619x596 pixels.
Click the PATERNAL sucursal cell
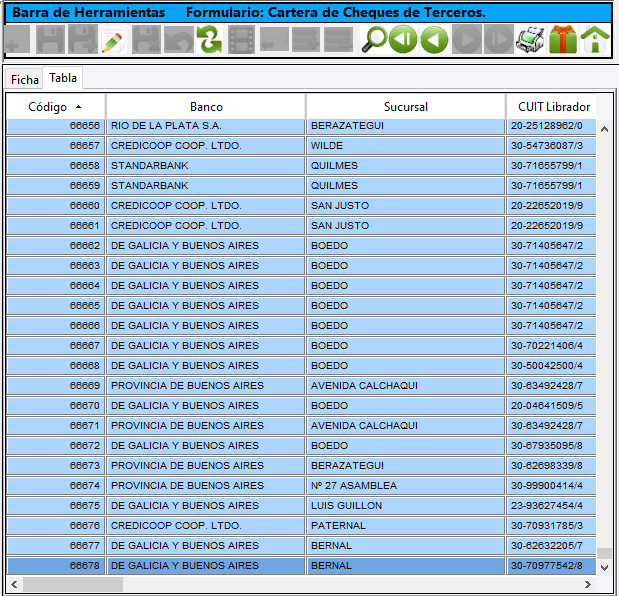405,526
